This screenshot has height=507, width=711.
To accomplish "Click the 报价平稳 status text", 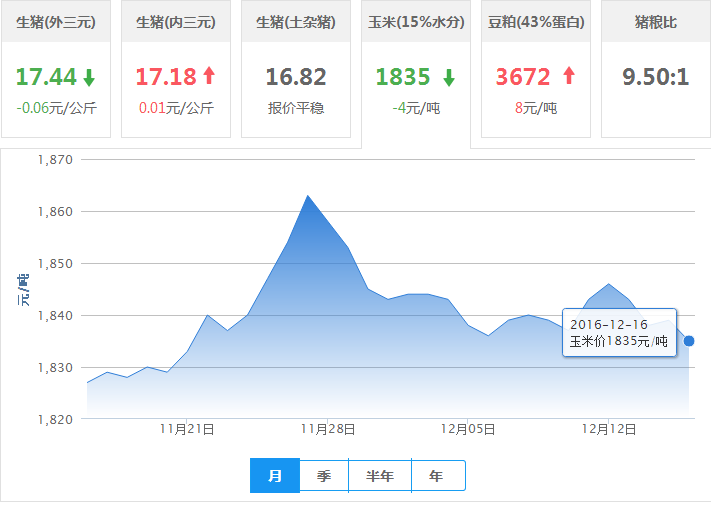I will coord(296,108).
